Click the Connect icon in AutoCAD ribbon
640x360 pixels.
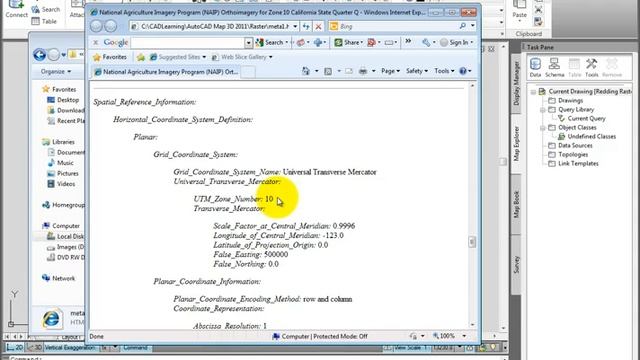pyautogui.click(x=16, y=9)
